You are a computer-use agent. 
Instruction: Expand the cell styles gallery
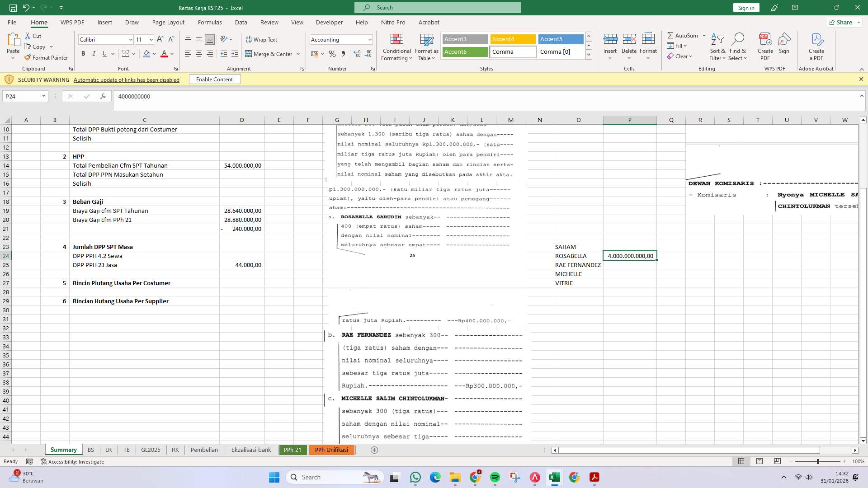click(x=589, y=54)
